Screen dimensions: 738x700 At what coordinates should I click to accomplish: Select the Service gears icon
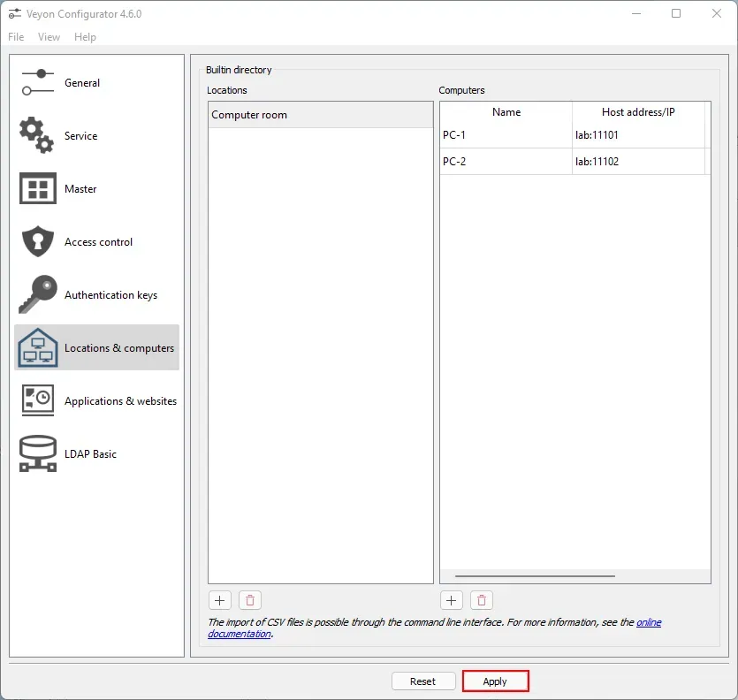coord(37,136)
